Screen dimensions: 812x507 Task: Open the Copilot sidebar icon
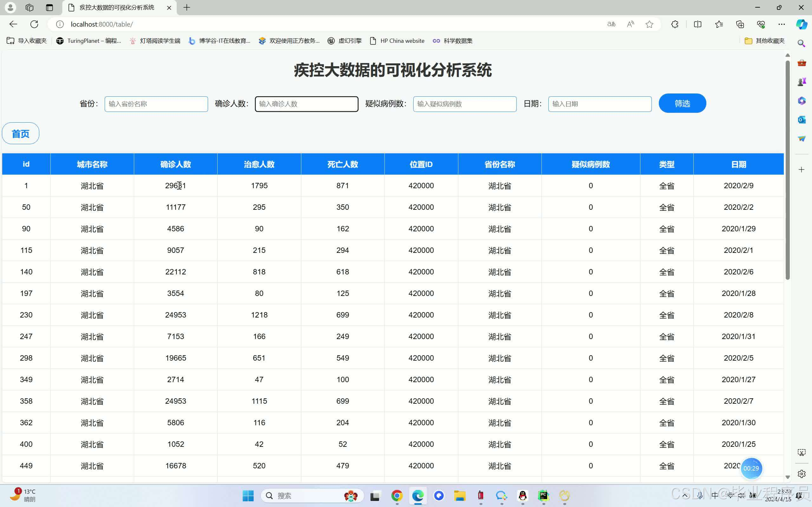point(802,24)
